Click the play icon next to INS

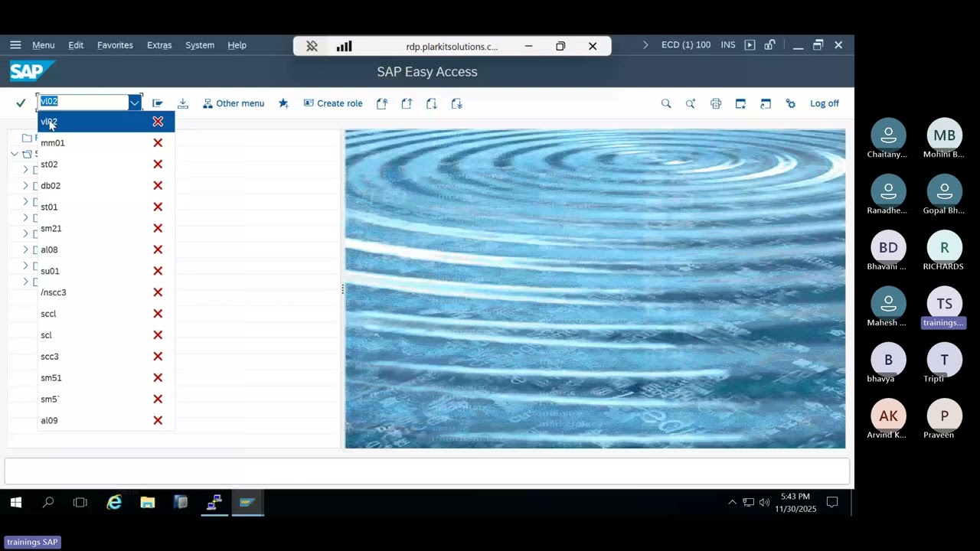750,45
